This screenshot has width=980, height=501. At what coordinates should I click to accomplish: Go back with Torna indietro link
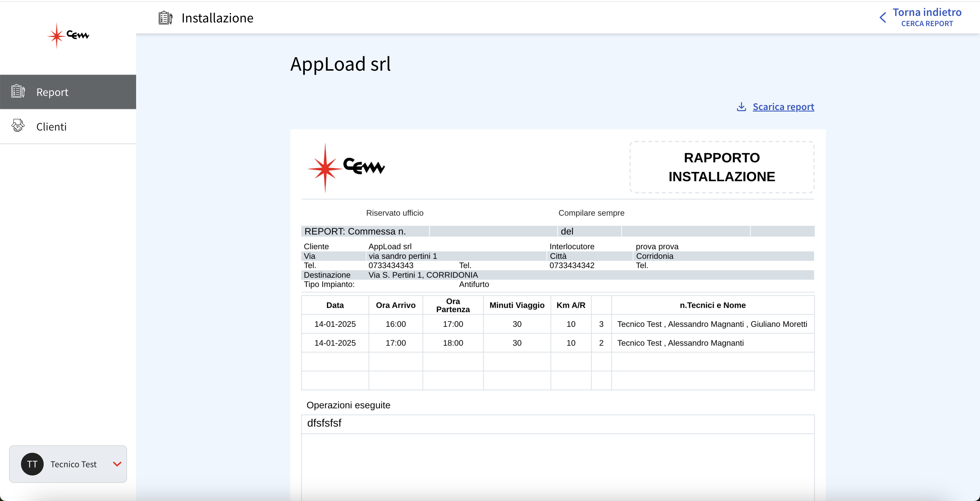927,12
